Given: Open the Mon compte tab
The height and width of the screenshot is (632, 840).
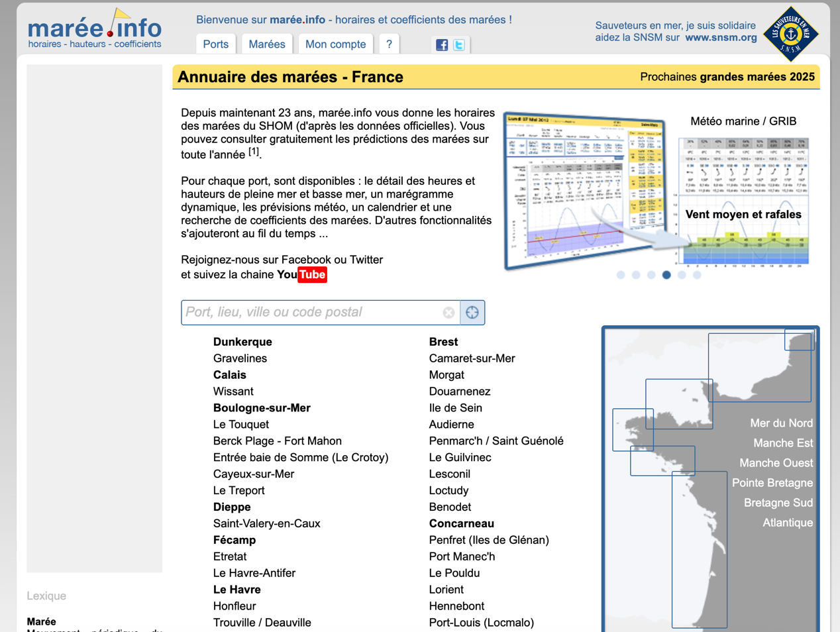Looking at the screenshot, I should [x=335, y=44].
